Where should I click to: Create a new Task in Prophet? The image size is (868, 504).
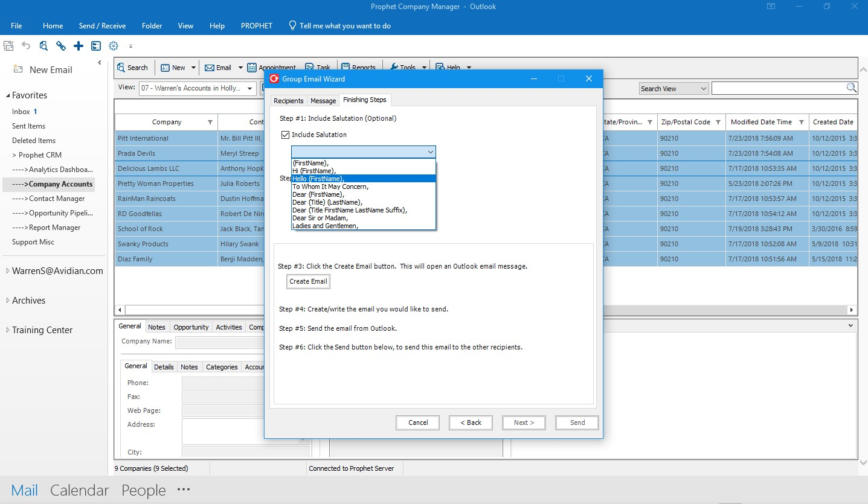tap(318, 67)
